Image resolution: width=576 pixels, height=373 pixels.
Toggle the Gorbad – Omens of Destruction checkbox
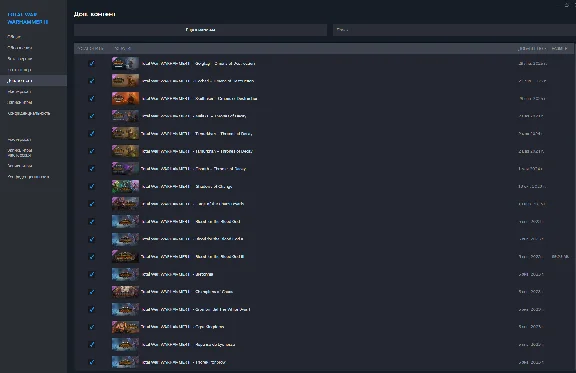92,81
